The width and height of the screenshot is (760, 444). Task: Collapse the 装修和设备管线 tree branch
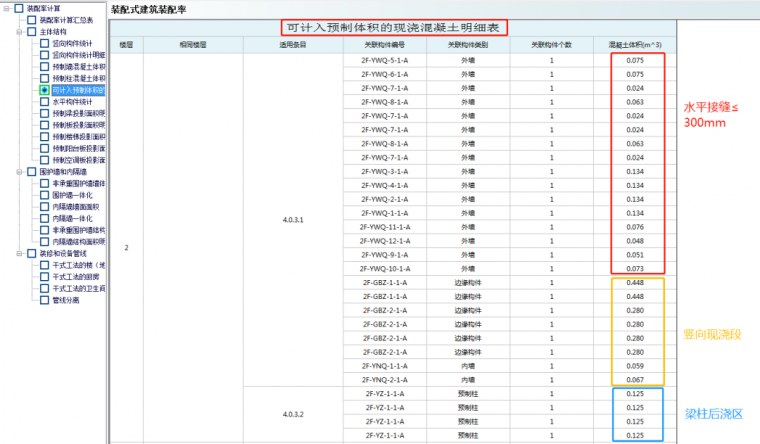click(x=19, y=254)
